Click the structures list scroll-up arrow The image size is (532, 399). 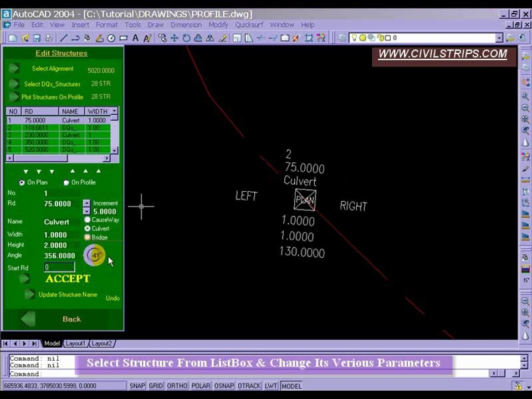tap(114, 111)
